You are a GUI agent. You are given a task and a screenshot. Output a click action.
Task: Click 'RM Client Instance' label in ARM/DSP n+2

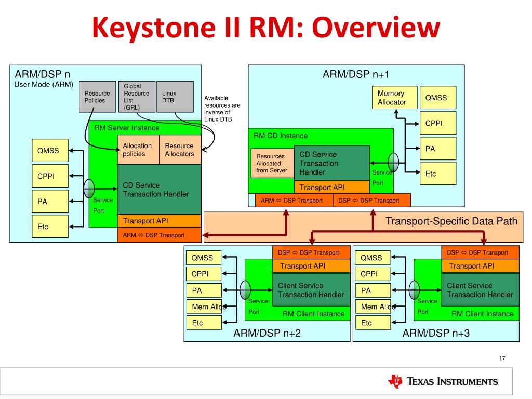[313, 314]
